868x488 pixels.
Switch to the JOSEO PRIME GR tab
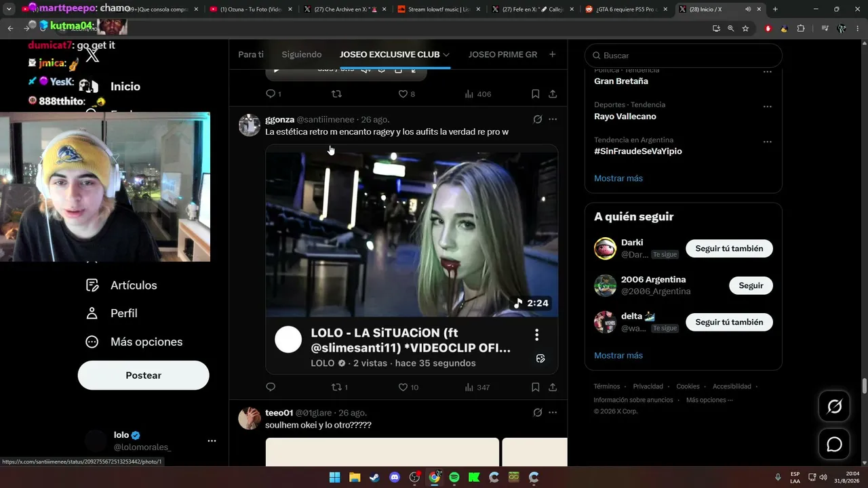[x=502, y=54]
